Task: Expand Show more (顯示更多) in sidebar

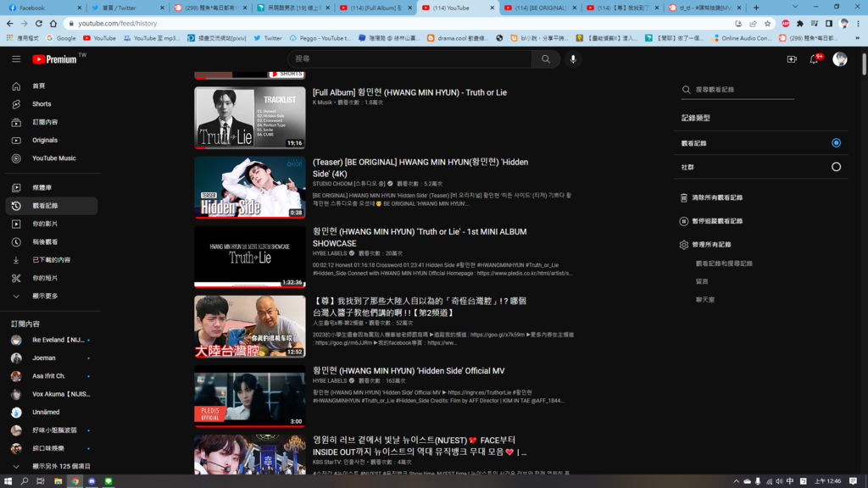Action: (x=52, y=296)
